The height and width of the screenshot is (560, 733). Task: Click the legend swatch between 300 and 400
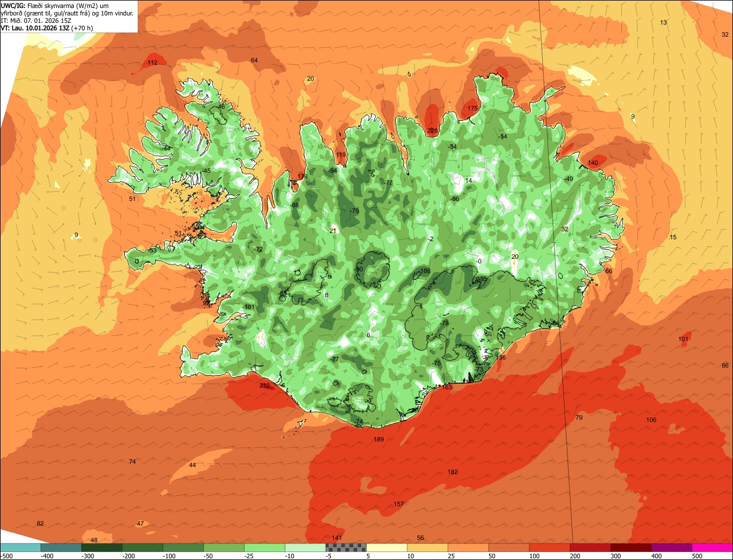point(630,547)
